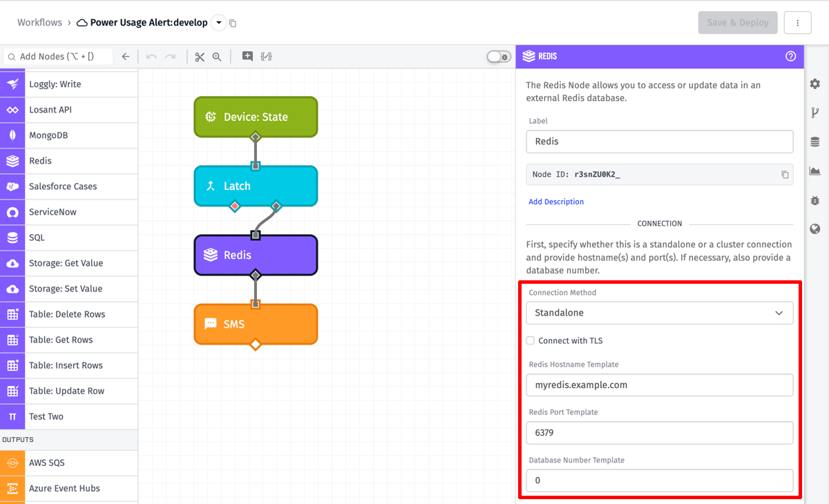This screenshot has height=504, width=829.
Task: Open storage database icon in right sidebar
Action: 815,142
